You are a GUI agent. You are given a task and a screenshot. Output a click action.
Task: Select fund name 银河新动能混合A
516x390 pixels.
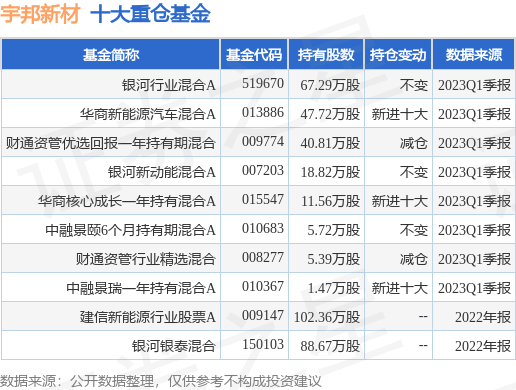point(162,172)
